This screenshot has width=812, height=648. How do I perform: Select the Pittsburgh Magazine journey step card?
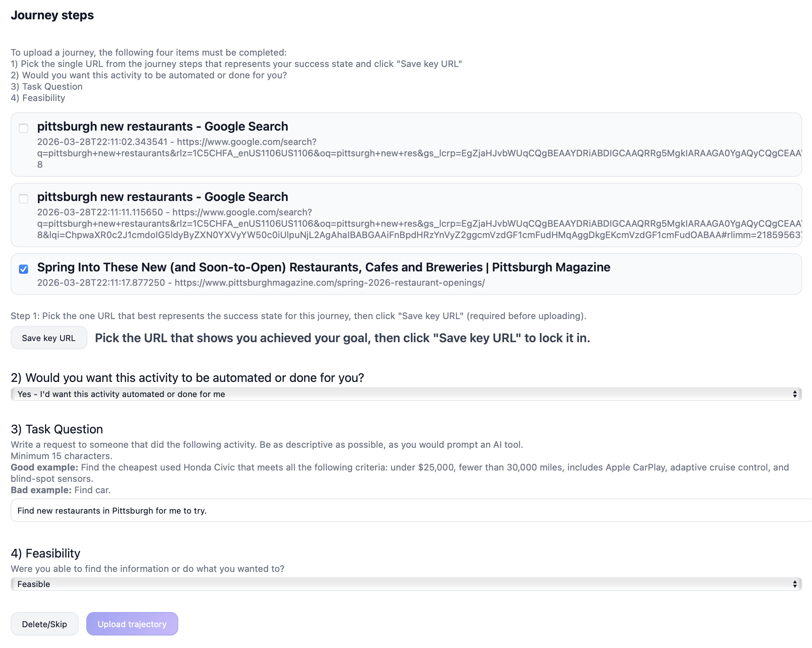click(405, 274)
